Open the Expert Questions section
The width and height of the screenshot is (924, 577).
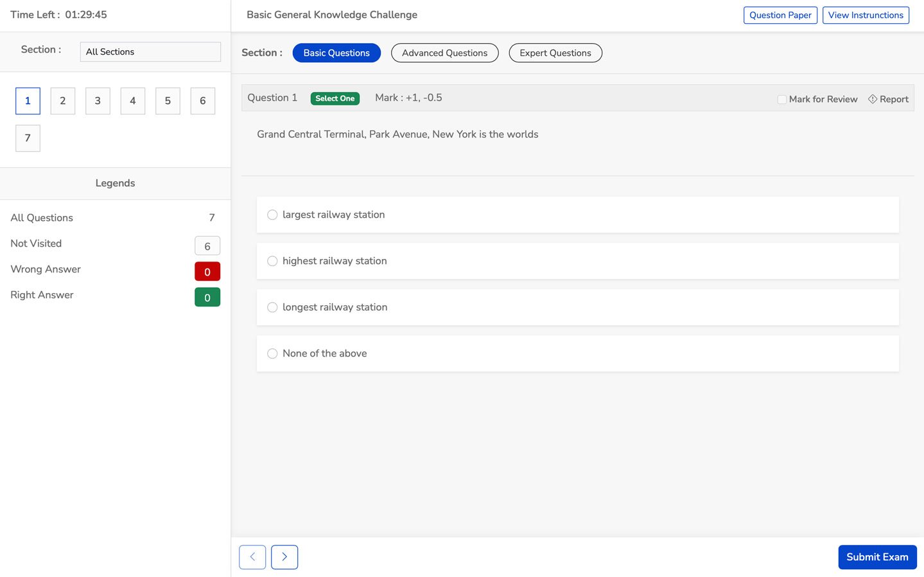pyautogui.click(x=555, y=53)
